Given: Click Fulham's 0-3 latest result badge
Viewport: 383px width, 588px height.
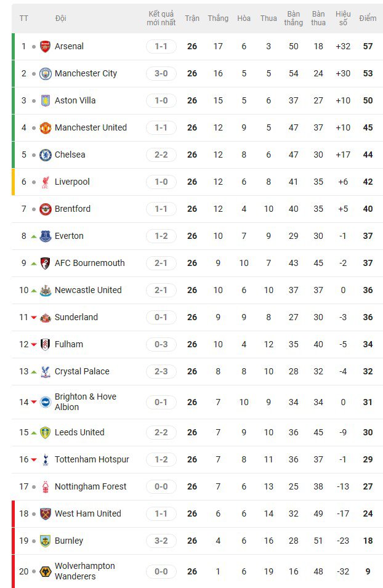Looking at the screenshot, I should [x=161, y=344].
